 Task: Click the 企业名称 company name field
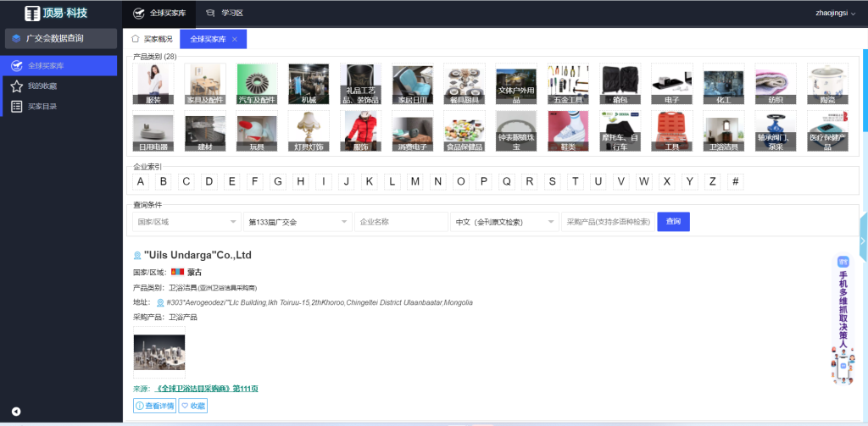coord(401,222)
